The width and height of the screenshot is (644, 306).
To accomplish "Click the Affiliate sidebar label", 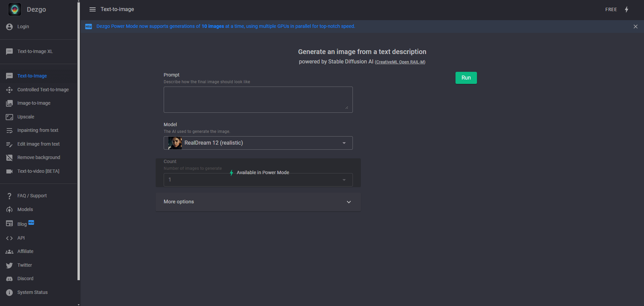I will tap(25, 251).
